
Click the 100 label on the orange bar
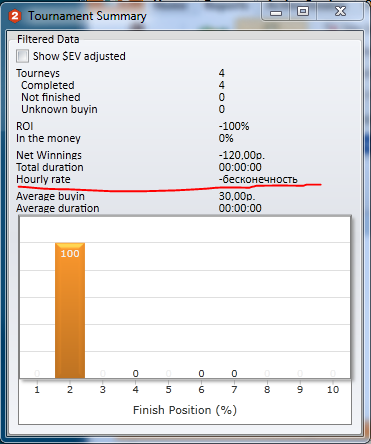70,254
